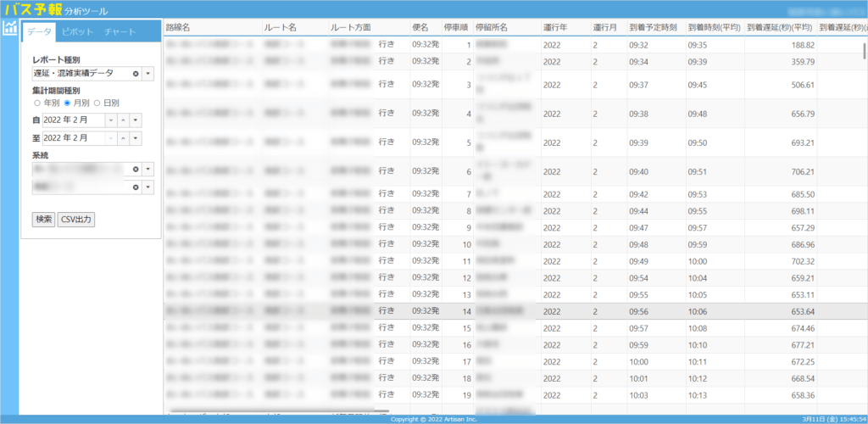Increase the 至 end month with the up arrow
This screenshot has width=868, height=424.
tap(124, 138)
